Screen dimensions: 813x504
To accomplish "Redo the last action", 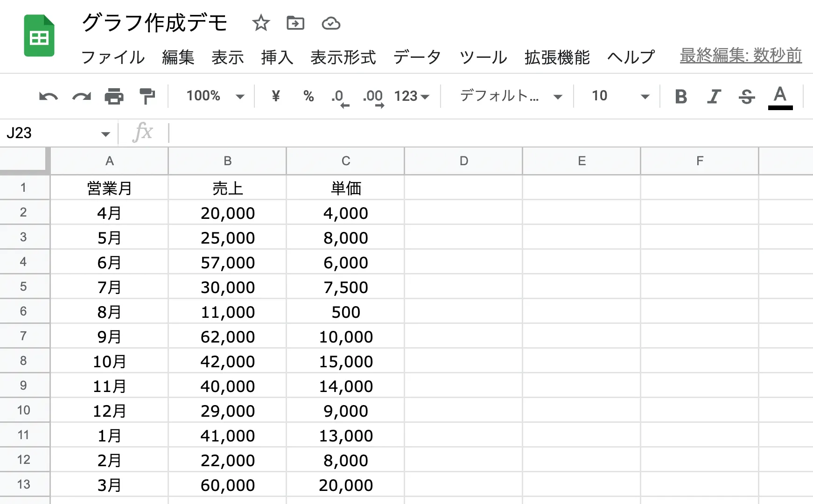I will pos(82,97).
